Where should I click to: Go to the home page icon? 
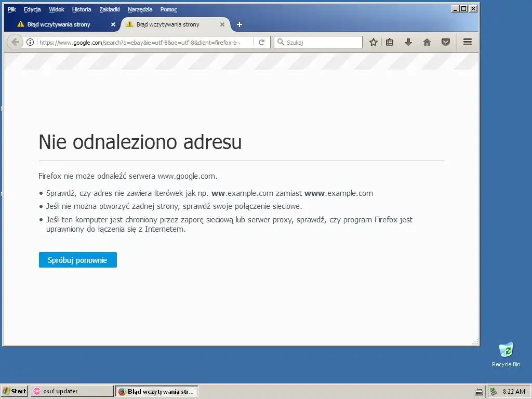click(427, 42)
